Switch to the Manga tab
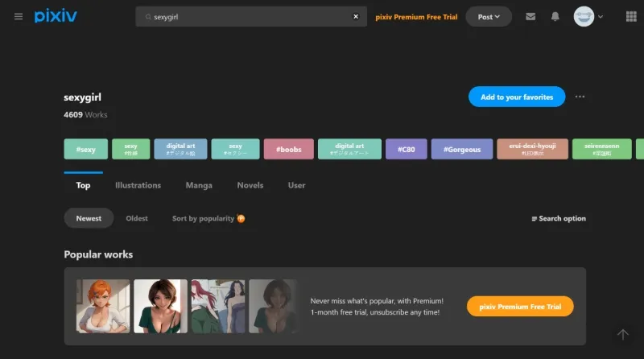This screenshot has height=359, width=644. click(x=199, y=185)
